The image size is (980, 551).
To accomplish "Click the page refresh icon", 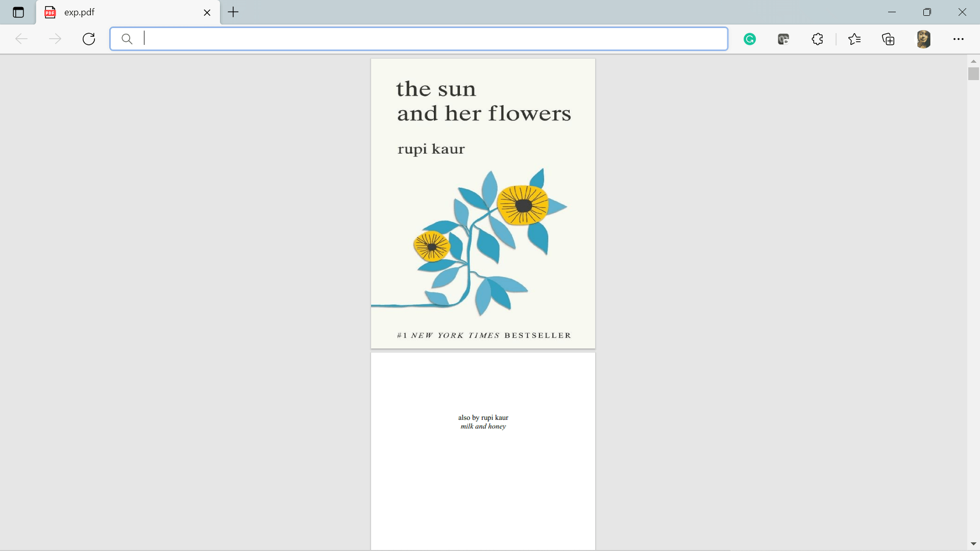I will coord(89,38).
